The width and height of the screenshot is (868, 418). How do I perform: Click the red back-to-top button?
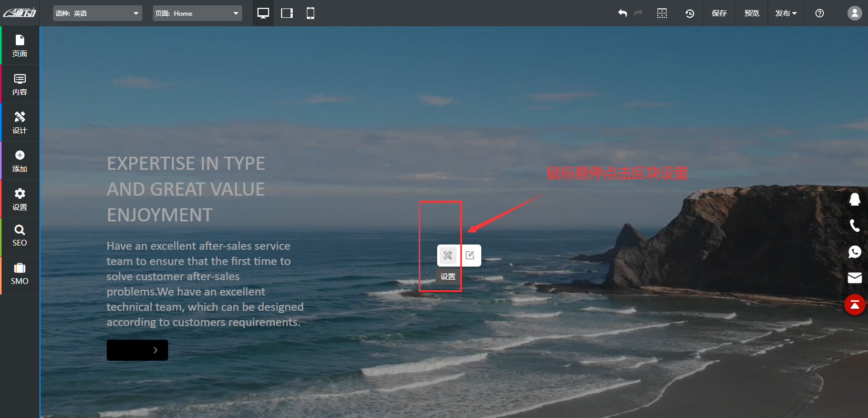855,305
